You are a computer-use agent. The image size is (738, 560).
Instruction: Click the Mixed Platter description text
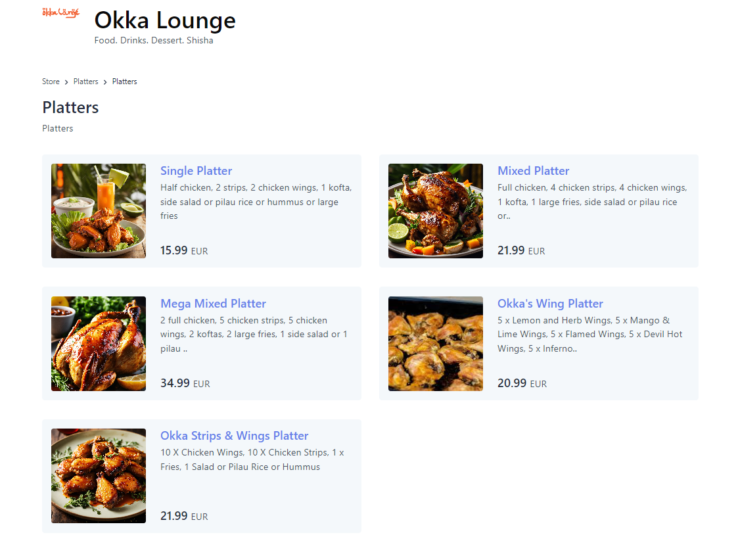[x=591, y=202]
